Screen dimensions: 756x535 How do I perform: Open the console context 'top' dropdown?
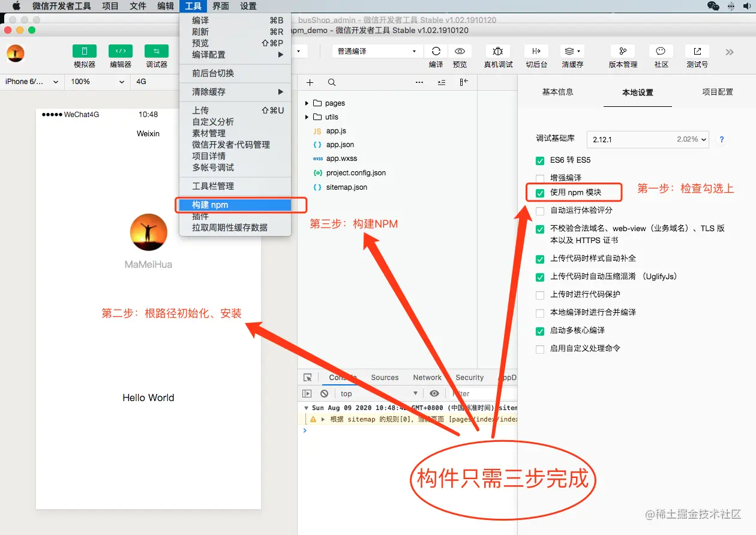click(x=379, y=394)
